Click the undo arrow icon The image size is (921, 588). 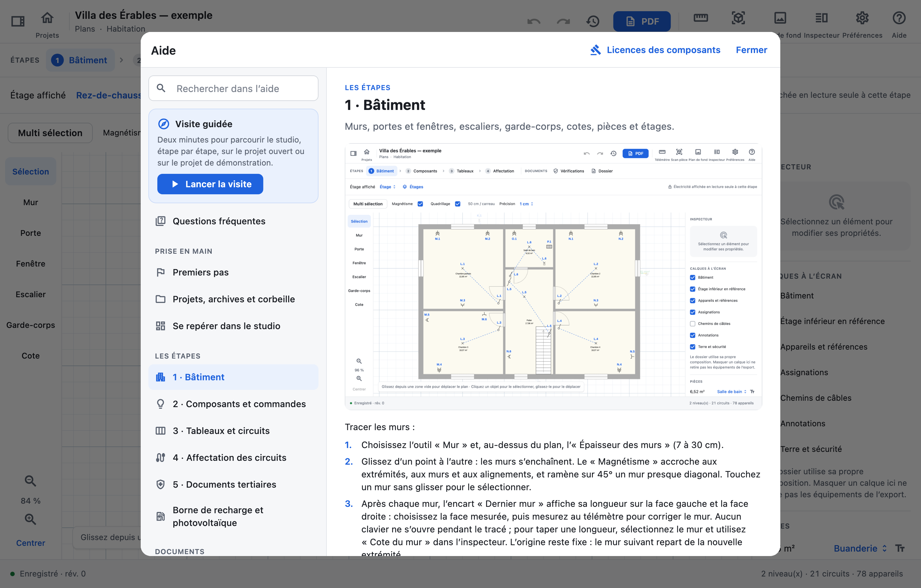coord(533,21)
